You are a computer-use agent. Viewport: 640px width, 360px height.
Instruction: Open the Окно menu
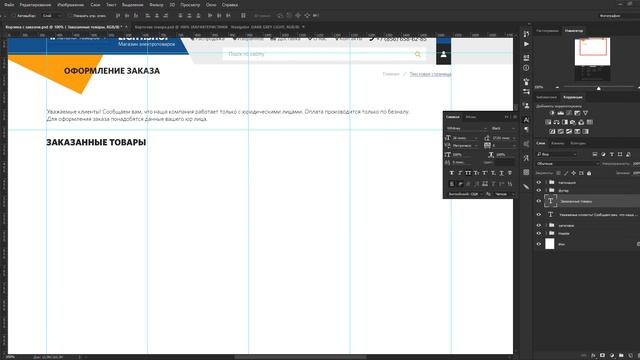coord(211,5)
